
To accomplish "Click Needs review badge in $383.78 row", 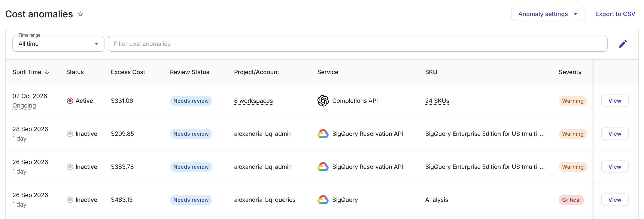I will (191, 167).
